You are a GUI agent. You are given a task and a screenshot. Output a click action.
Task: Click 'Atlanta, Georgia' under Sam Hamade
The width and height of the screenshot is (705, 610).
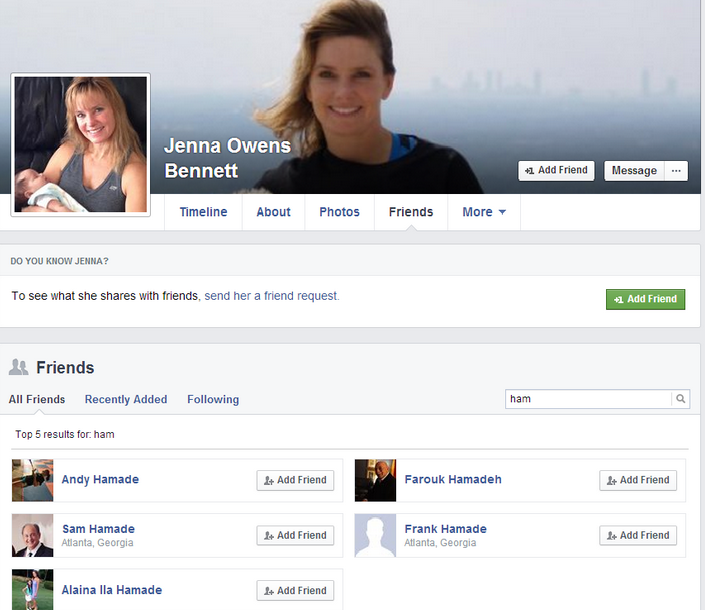tap(98, 543)
